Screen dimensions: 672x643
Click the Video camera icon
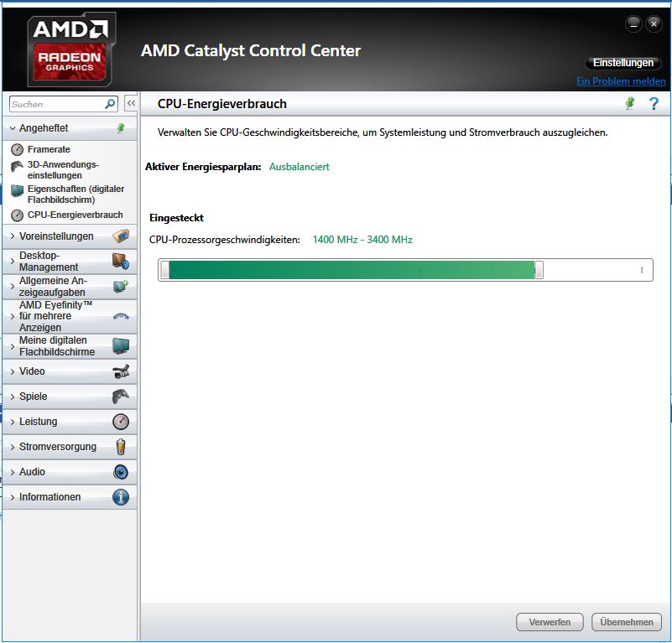tap(121, 371)
